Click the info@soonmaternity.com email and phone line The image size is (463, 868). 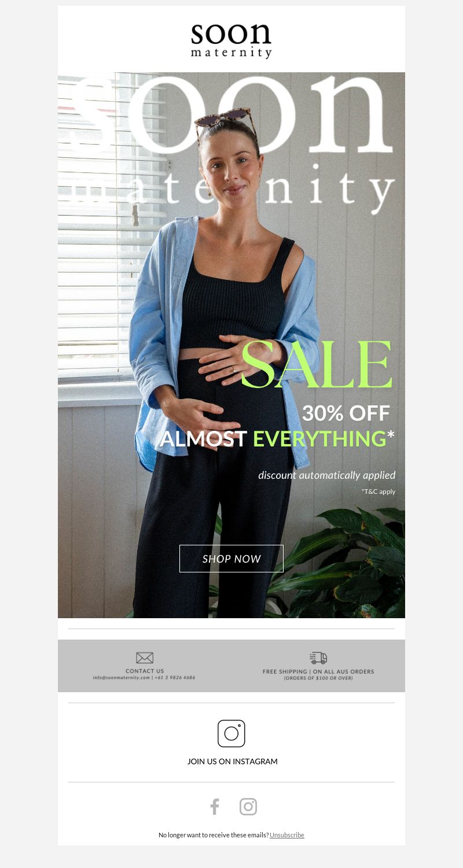[144, 678]
